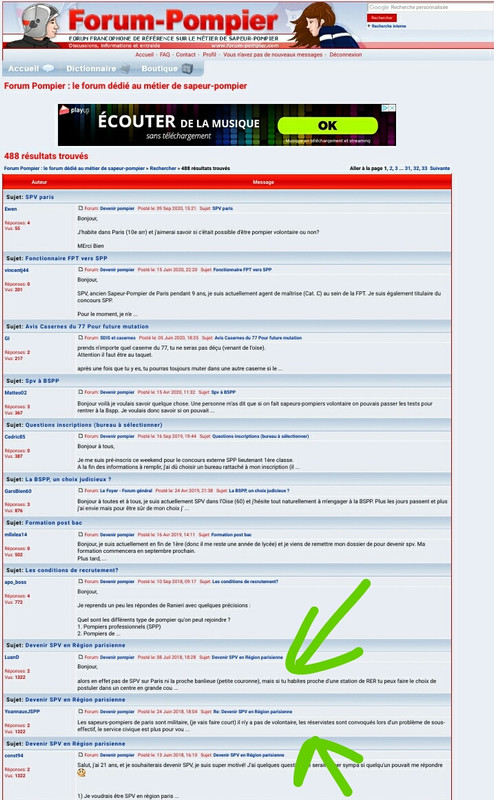Open the post icon in const94's result row
494x800 pixels.
pos(80,755)
